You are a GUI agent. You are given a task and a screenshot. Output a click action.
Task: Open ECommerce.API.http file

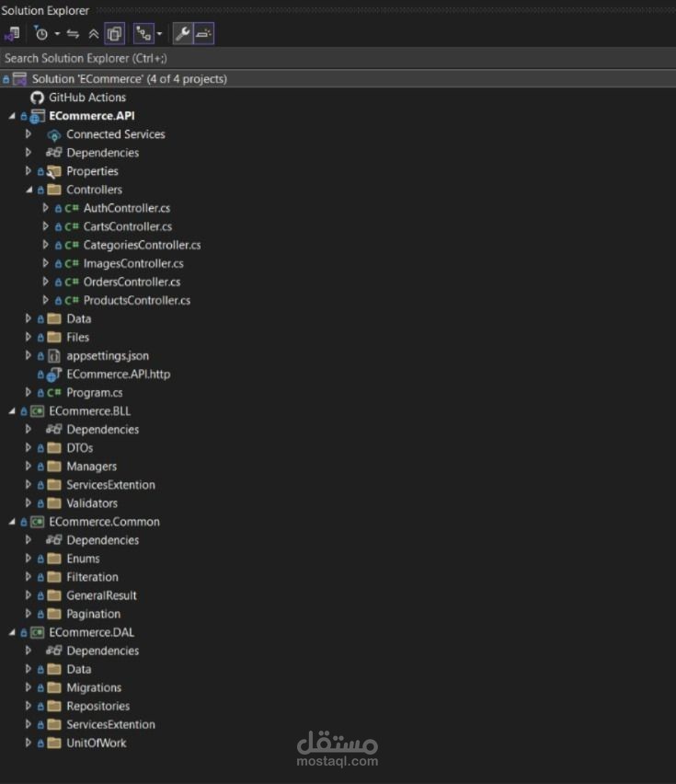tap(118, 374)
